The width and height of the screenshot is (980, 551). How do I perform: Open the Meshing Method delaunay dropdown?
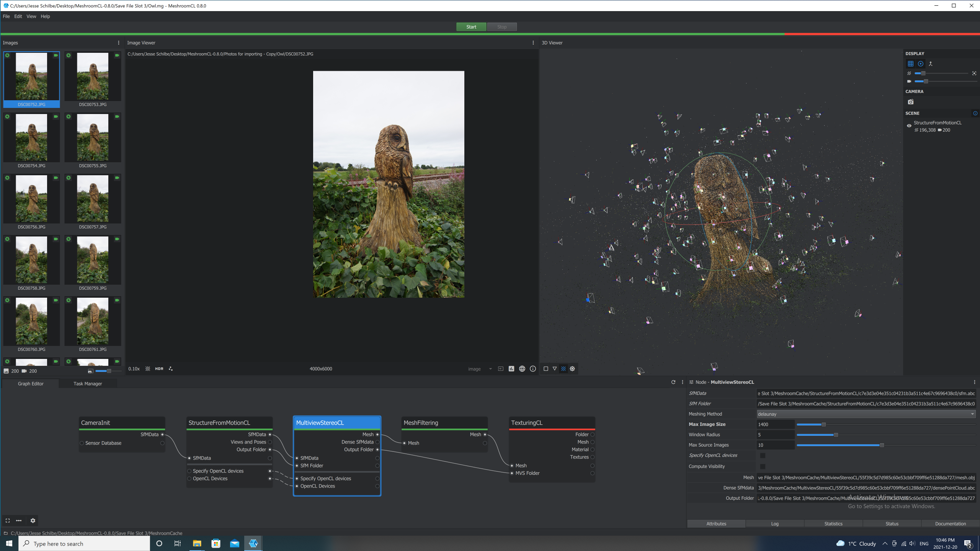pos(866,414)
